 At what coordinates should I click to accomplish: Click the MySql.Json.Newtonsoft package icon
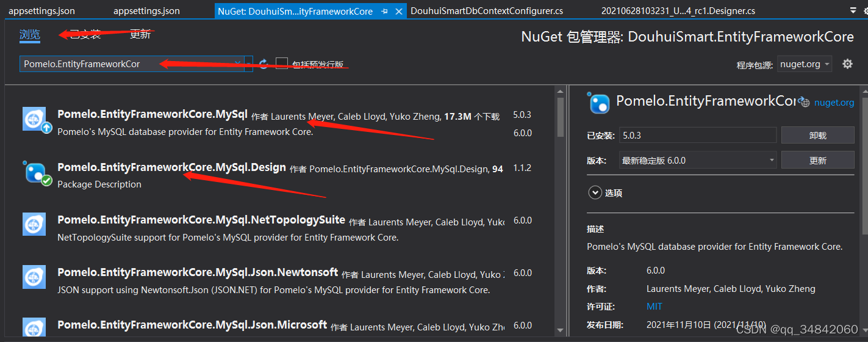[x=34, y=277]
